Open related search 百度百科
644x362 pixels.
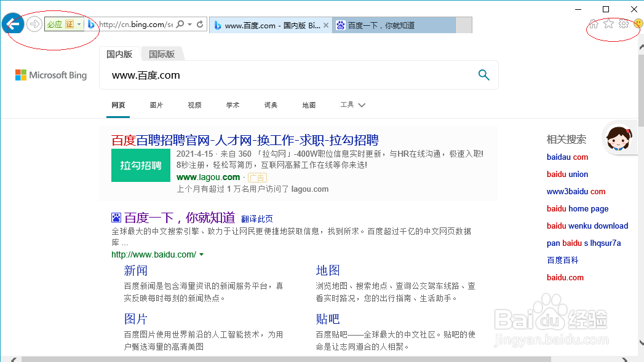[x=562, y=260]
